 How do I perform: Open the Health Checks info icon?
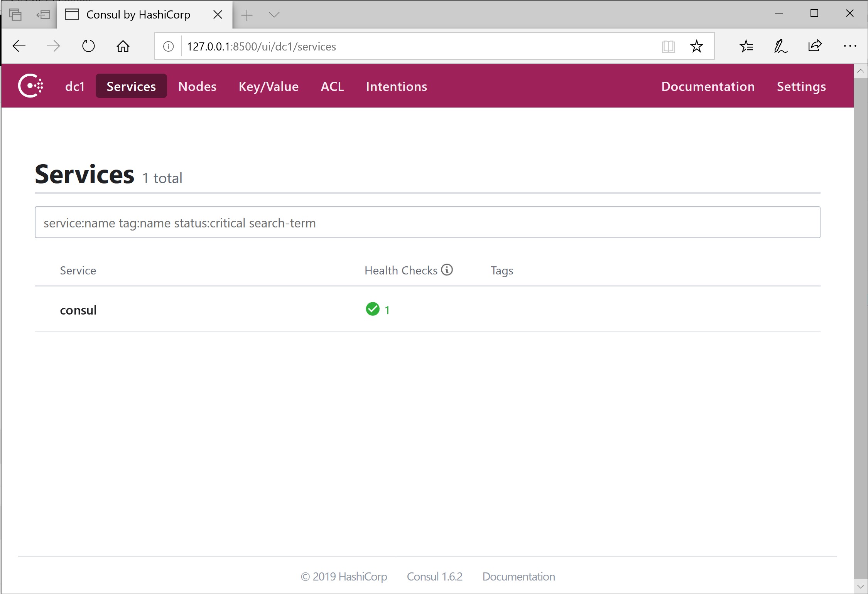[x=446, y=271]
